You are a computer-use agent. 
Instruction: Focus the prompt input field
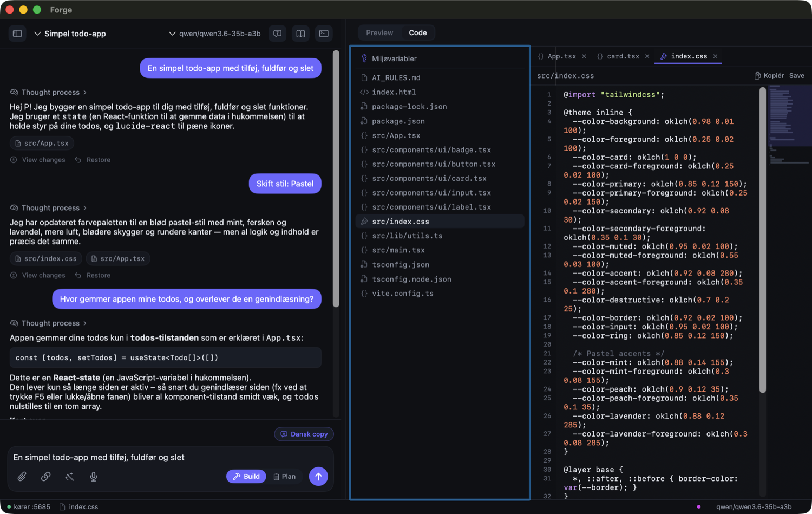[x=171, y=458]
